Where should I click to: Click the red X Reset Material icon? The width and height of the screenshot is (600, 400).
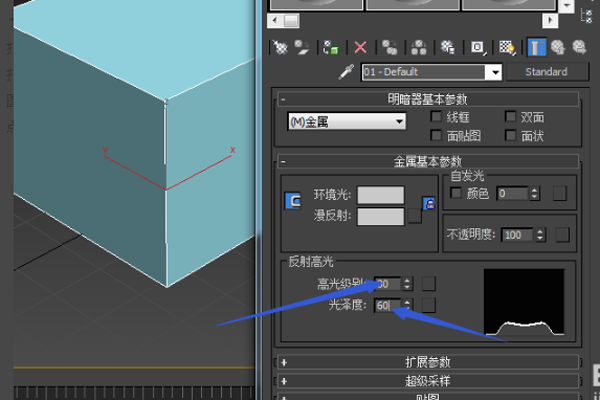pos(360,48)
